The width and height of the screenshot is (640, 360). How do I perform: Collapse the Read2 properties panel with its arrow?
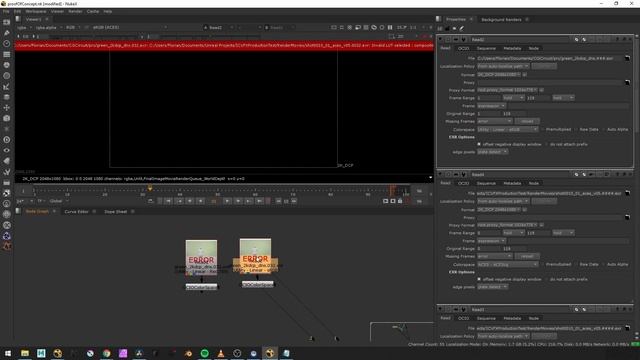tap(440, 40)
